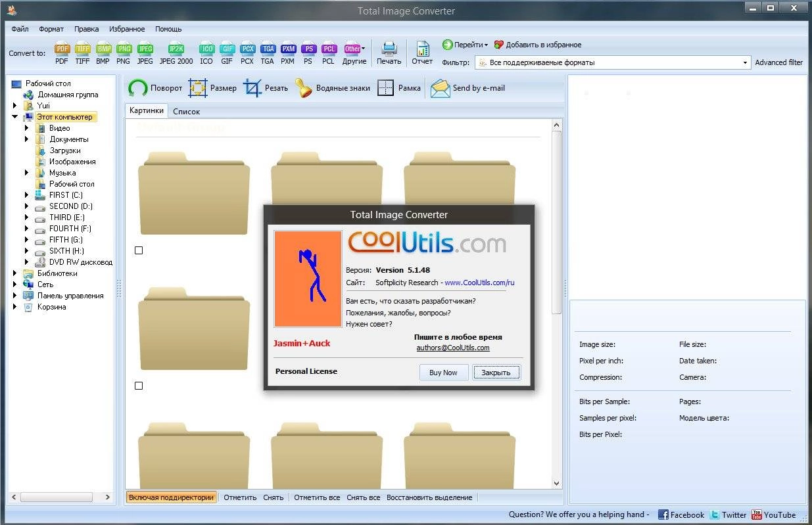Open the Помощь menu
The width and height of the screenshot is (812, 525).
pos(168,29)
